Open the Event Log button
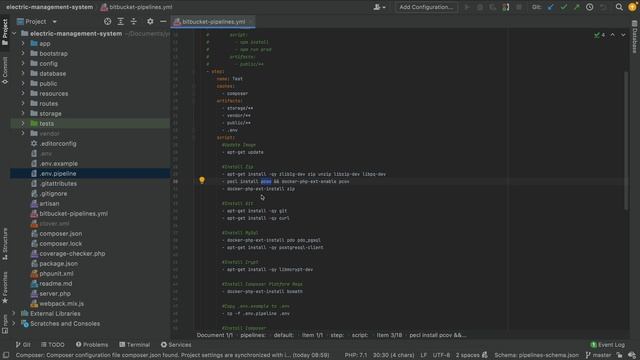The image size is (640, 360). click(x=607, y=344)
